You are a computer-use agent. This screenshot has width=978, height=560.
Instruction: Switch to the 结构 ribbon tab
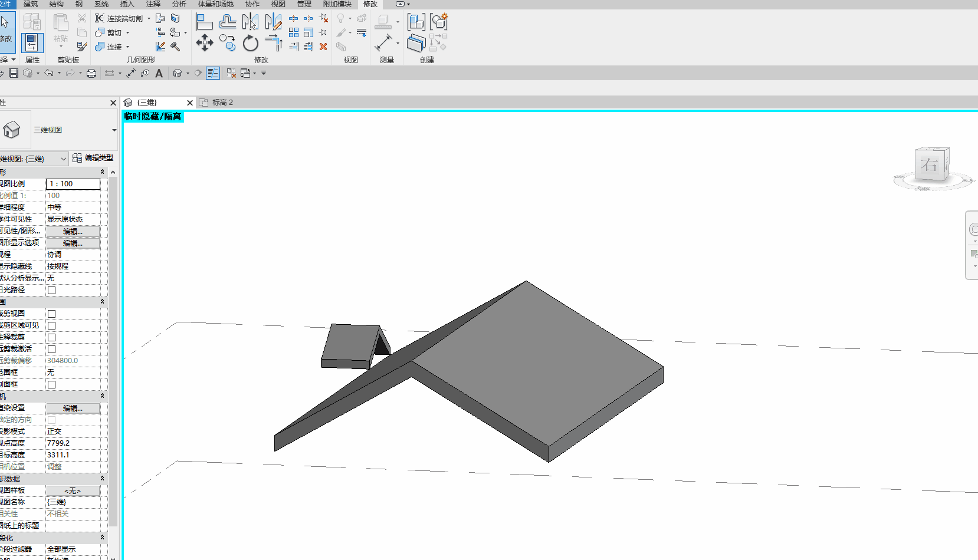[57, 4]
